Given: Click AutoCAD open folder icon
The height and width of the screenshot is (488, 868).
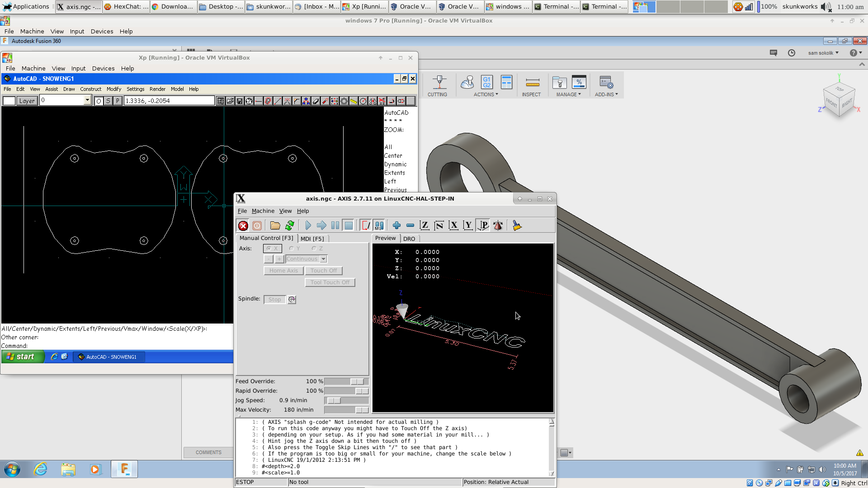Looking at the screenshot, I should (230, 101).
